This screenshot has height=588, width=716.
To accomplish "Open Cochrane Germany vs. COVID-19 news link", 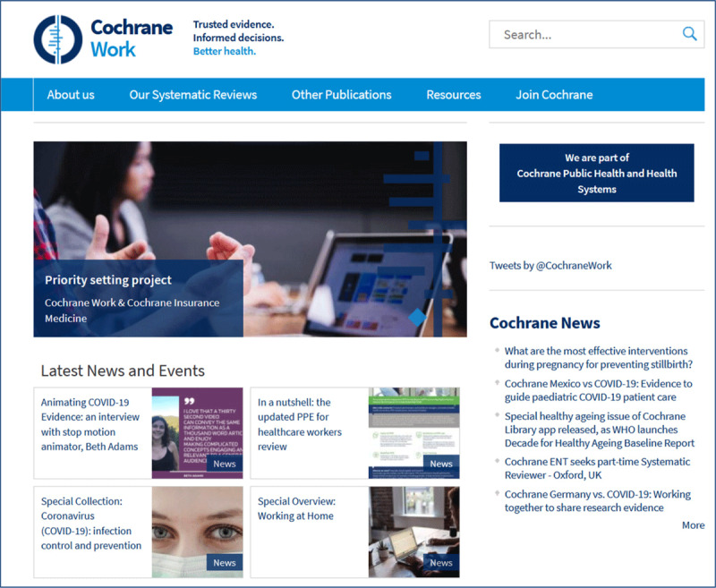I will click(x=598, y=501).
